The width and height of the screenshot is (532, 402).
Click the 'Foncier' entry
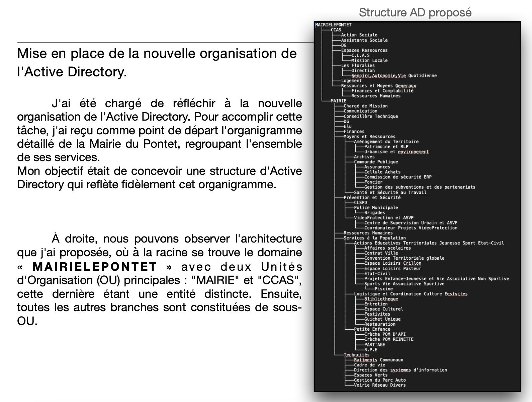coord(373,182)
